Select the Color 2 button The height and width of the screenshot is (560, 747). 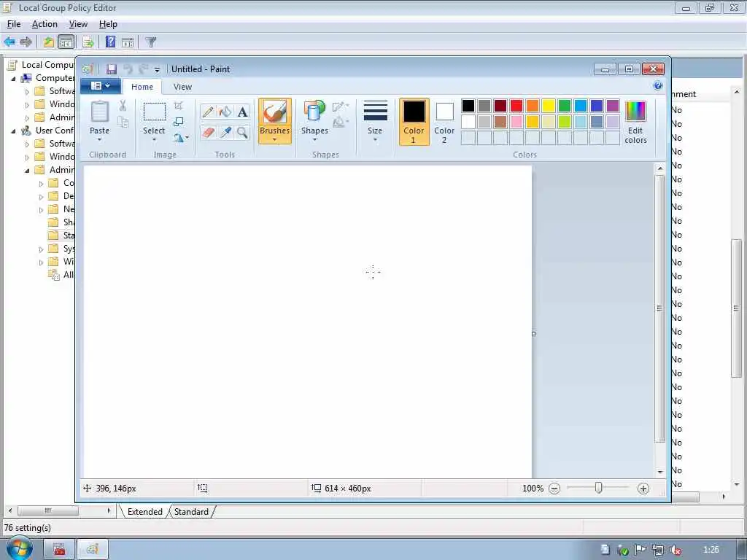point(444,122)
